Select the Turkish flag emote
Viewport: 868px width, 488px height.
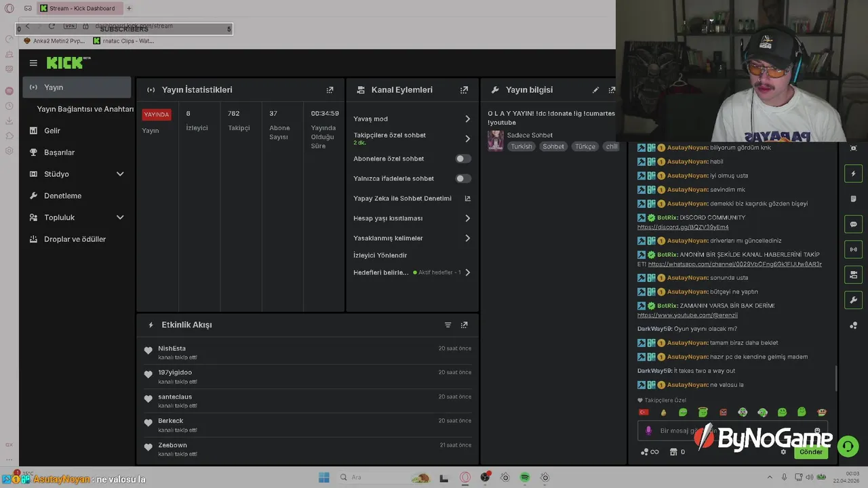click(x=644, y=412)
